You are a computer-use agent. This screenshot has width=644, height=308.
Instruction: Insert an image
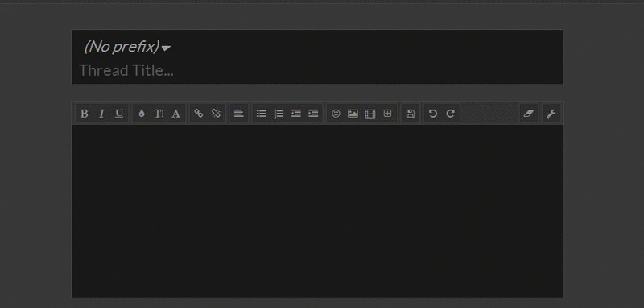pos(353,114)
